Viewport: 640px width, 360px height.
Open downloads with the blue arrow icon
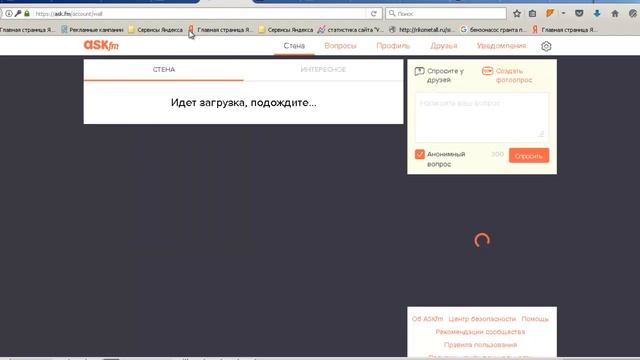tap(597, 13)
